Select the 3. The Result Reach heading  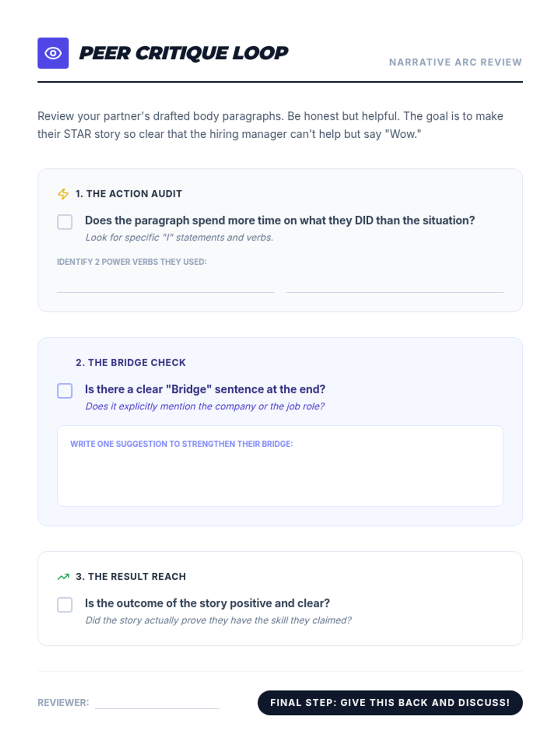pyautogui.click(x=131, y=577)
